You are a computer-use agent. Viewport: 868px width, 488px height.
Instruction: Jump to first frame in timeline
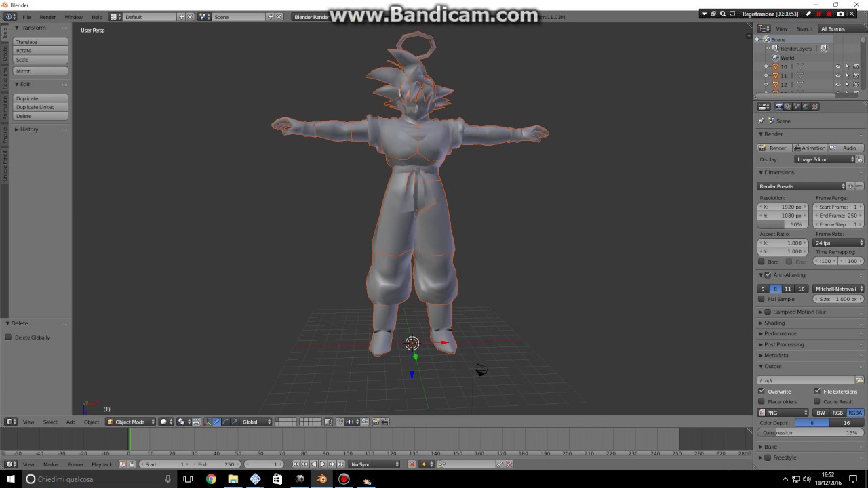click(296, 464)
